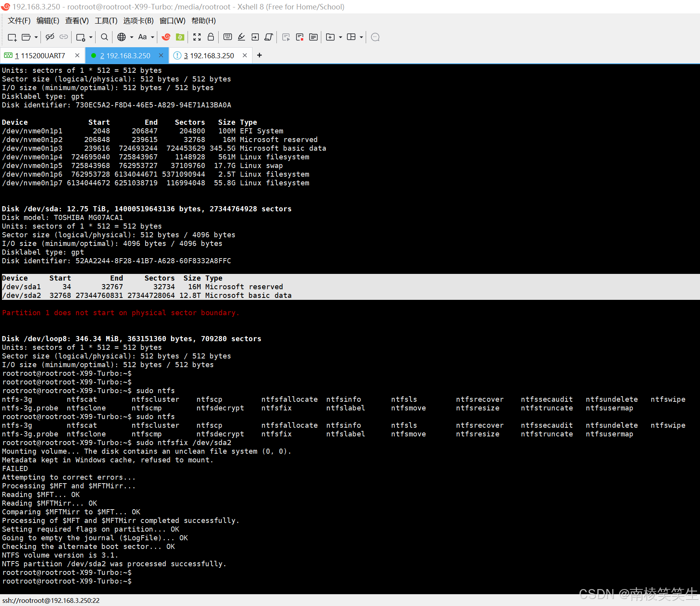Click the Aa font icon

point(142,37)
